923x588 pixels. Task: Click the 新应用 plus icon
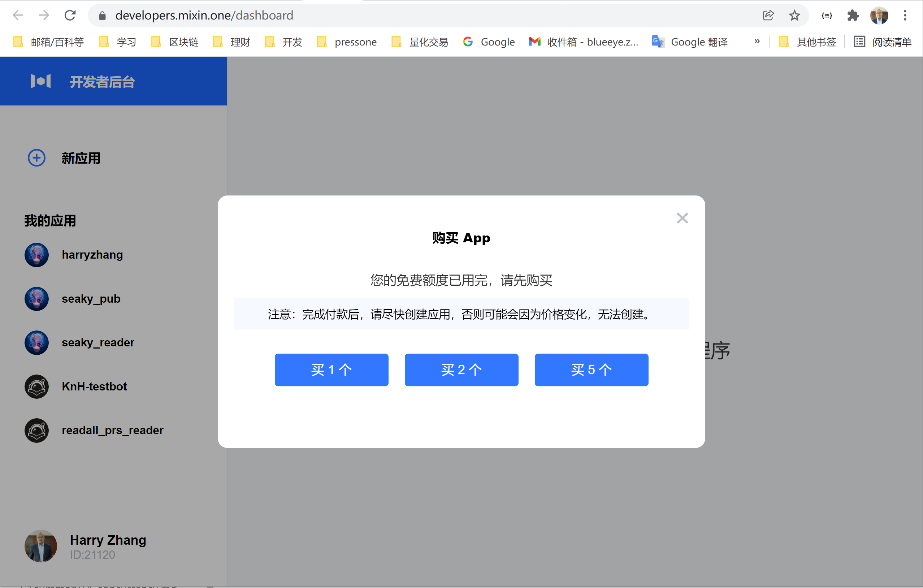(37, 158)
